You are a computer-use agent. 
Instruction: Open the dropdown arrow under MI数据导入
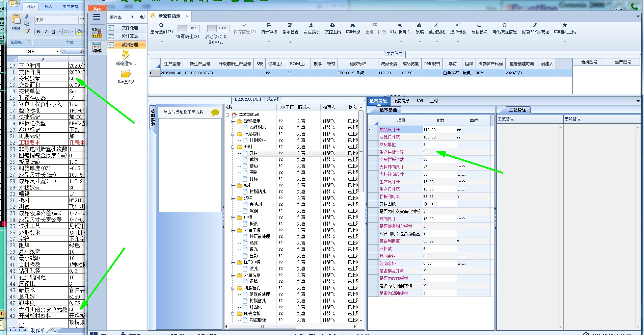point(401,42)
